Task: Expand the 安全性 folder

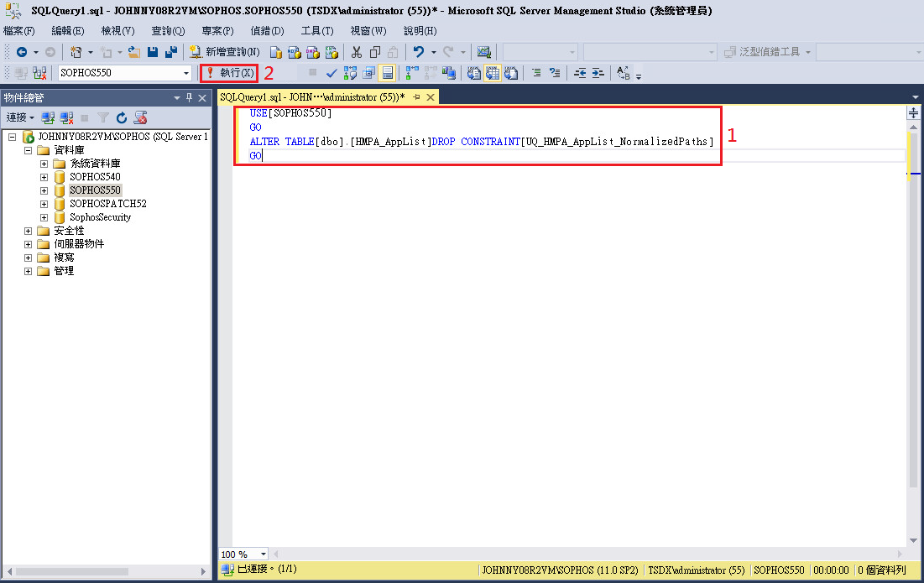Action: coord(28,231)
